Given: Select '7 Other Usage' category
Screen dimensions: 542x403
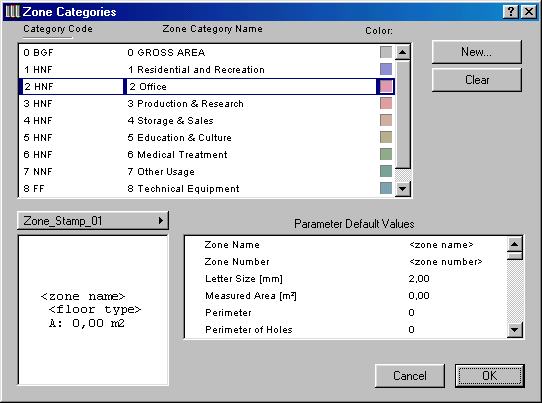Looking at the screenshot, I should click(x=206, y=171).
